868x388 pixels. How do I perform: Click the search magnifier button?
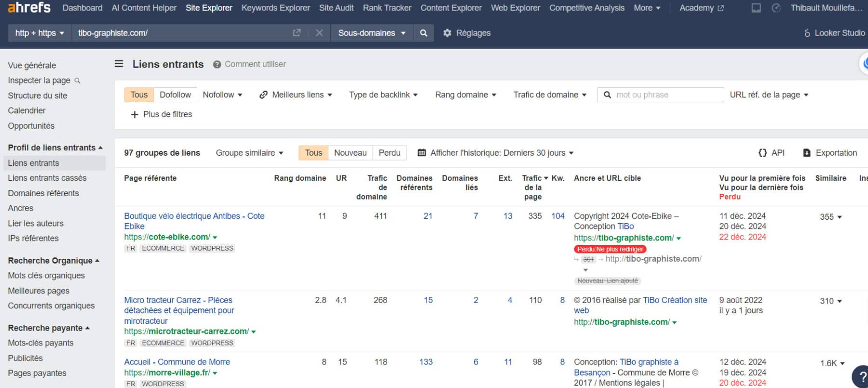coord(423,33)
